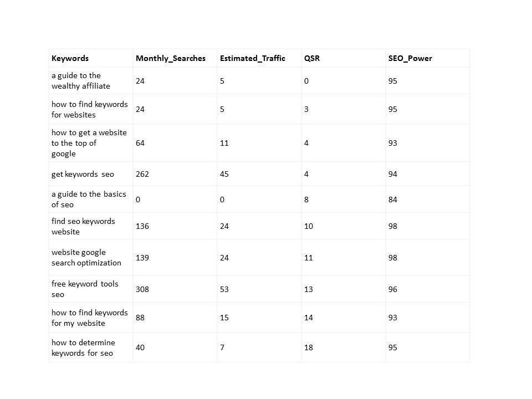Select 'how to find keywords for my website'

click(x=90, y=318)
